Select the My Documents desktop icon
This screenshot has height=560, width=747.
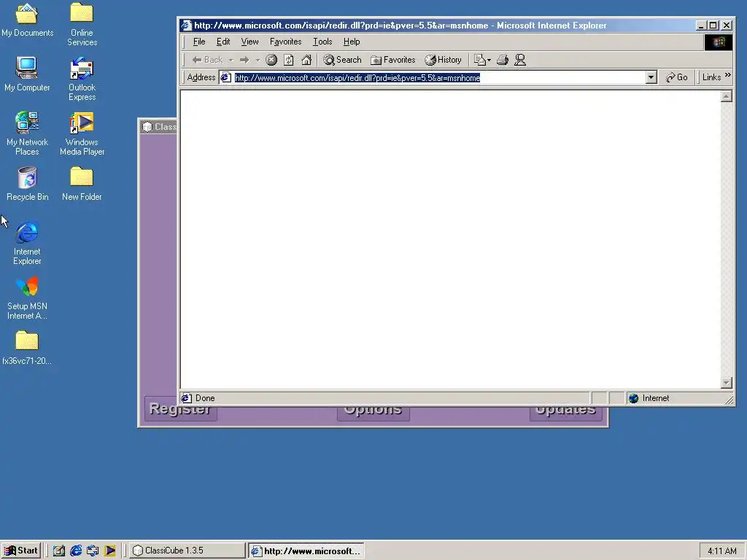pos(27,20)
